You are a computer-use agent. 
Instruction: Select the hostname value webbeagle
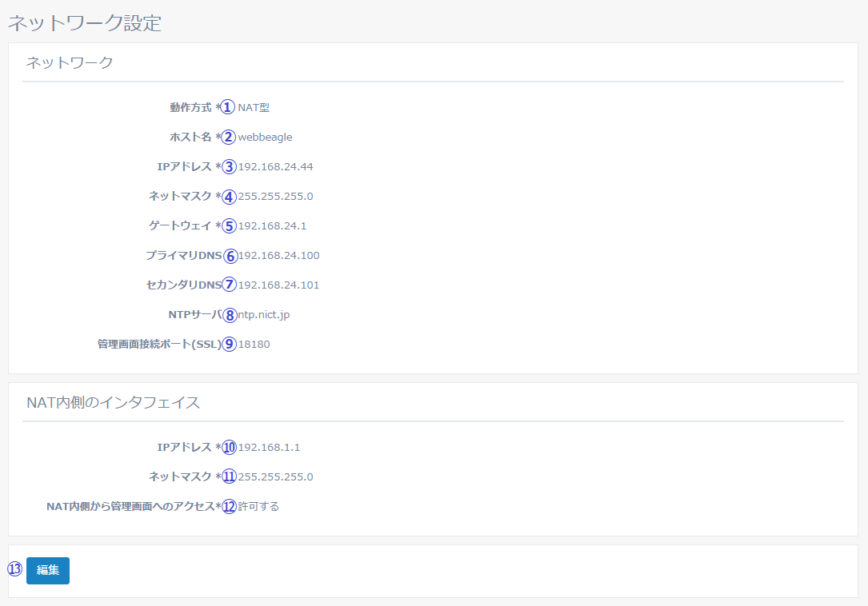[x=266, y=137]
